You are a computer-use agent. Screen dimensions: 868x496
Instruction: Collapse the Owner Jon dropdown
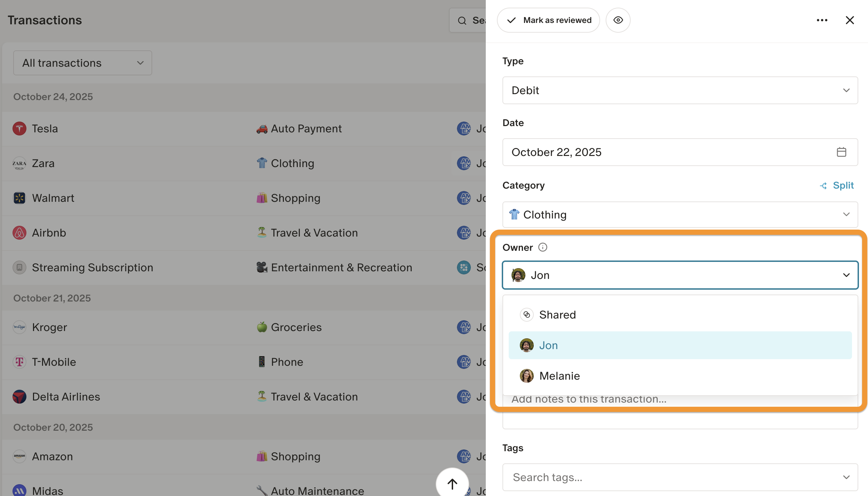click(846, 275)
